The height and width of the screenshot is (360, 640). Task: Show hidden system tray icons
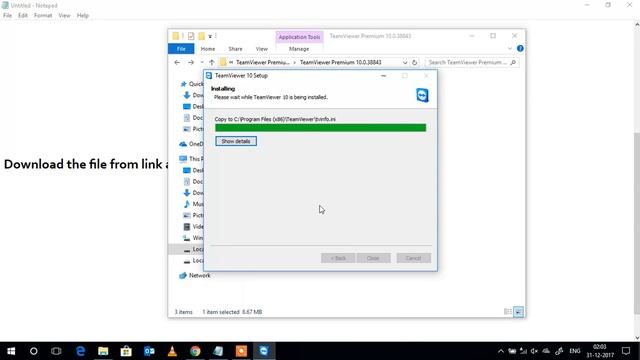[x=500, y=351]
